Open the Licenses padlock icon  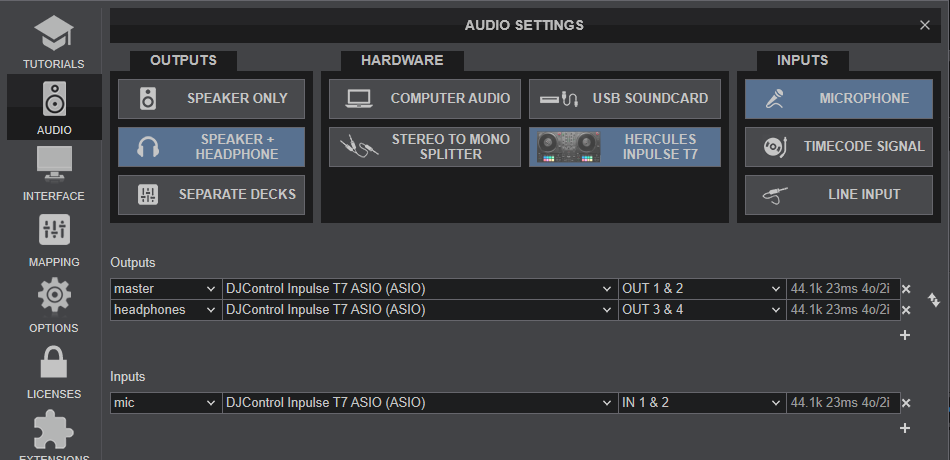(53, 364)
